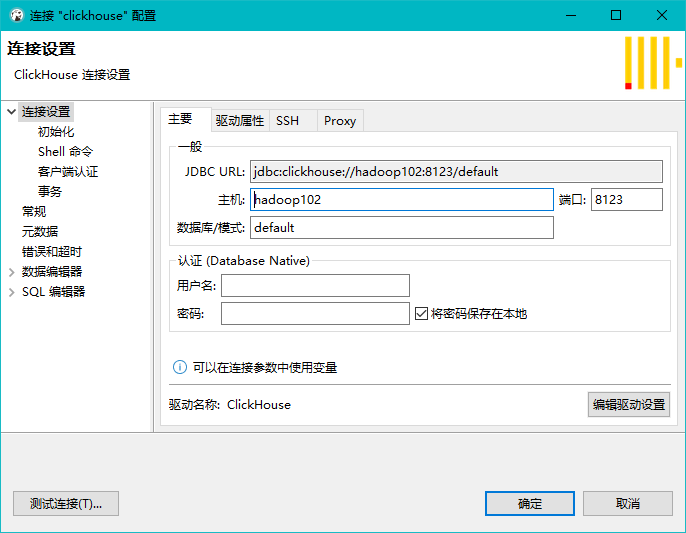Close the clickhouse config dialog
The height and width of the screenshot is (533, 686).
662,16
